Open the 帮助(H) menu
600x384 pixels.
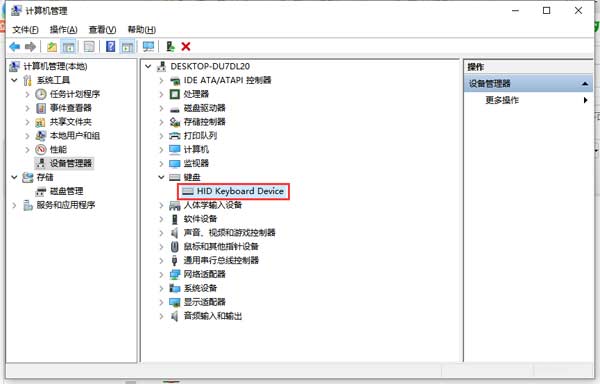click(x=142, y=29)
